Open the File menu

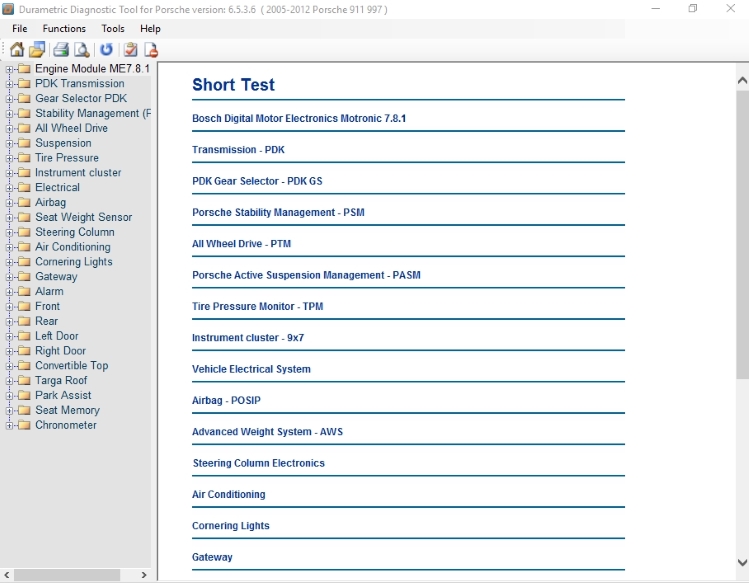click(20, 29)
